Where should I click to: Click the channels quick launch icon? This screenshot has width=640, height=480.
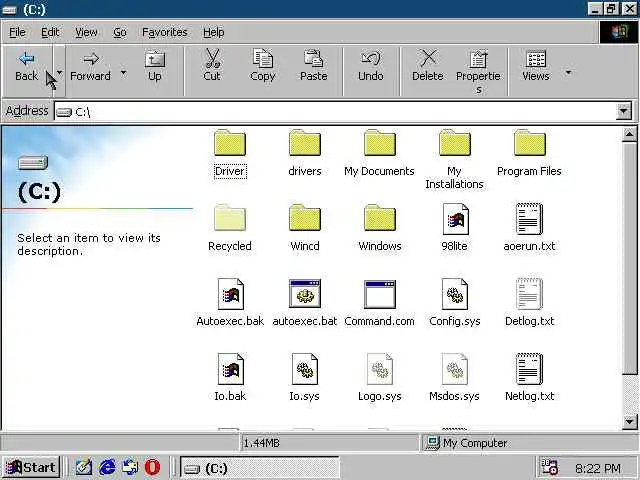tap(130, 467)
